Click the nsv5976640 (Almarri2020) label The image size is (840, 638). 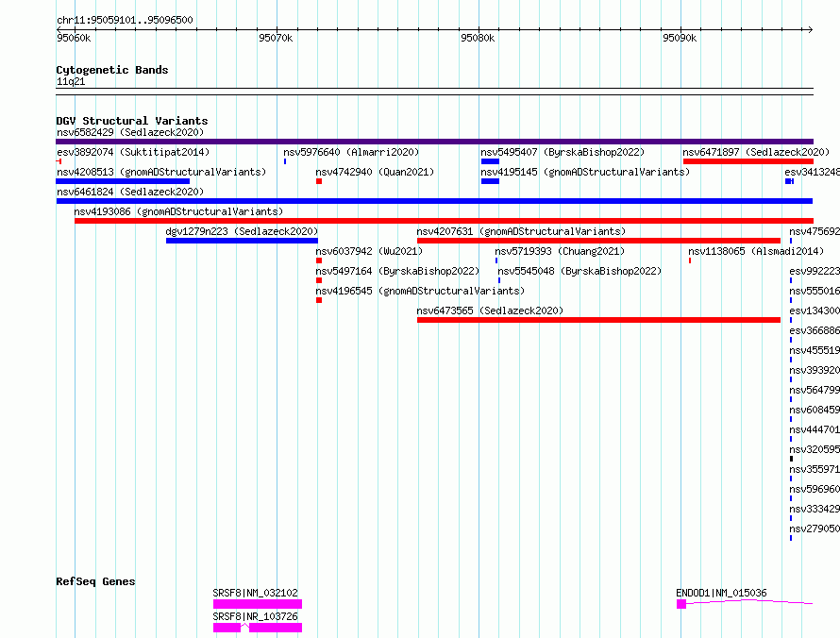pyautogui.click(x=351, y=152)
